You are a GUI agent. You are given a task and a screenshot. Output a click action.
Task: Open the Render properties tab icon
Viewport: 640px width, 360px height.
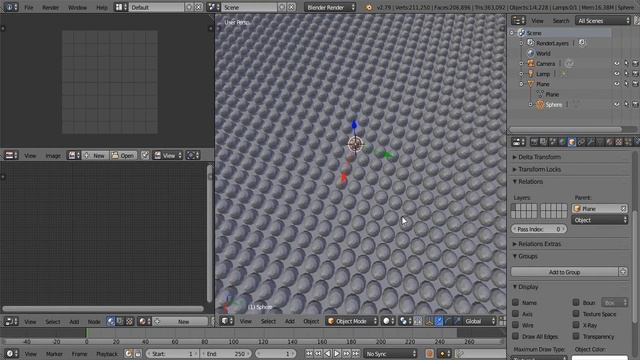(x=534, y=142)
